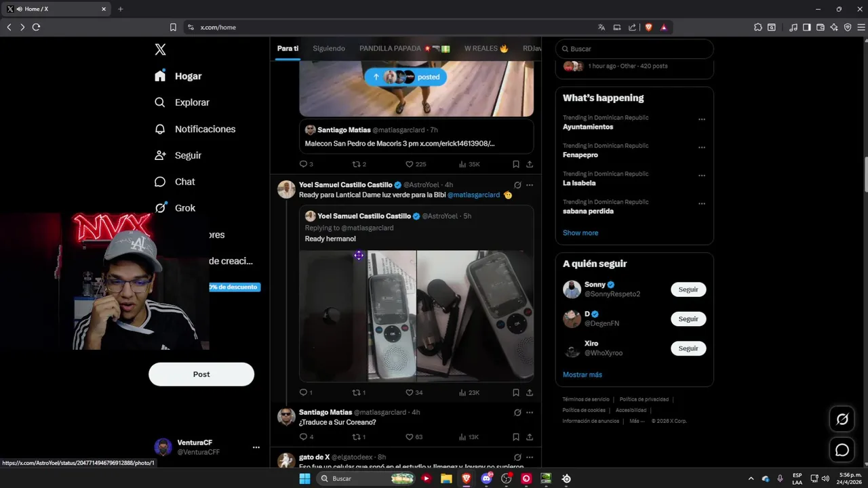The image size is (868, 488).
Task: Open the Seguir sidebar item
Action: pos(178,155)
